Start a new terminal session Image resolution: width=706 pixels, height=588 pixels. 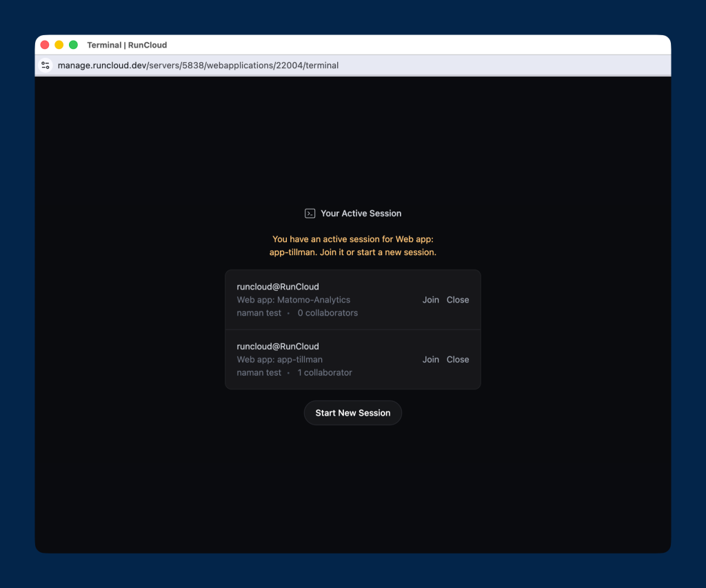(x=353, y=413)
